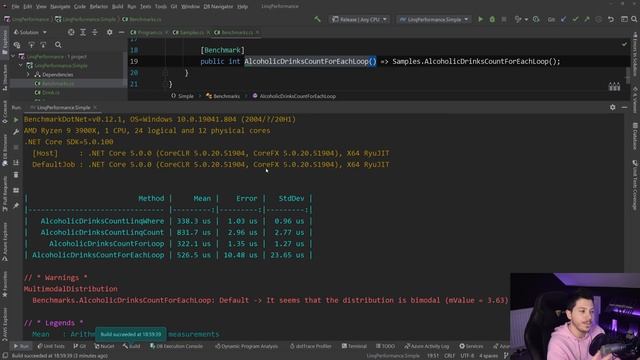Open Search Everywhere magnifier in toolbar
Image resolution: width=640 pixels, height=360 pixels.
click(x=634, y=19)
